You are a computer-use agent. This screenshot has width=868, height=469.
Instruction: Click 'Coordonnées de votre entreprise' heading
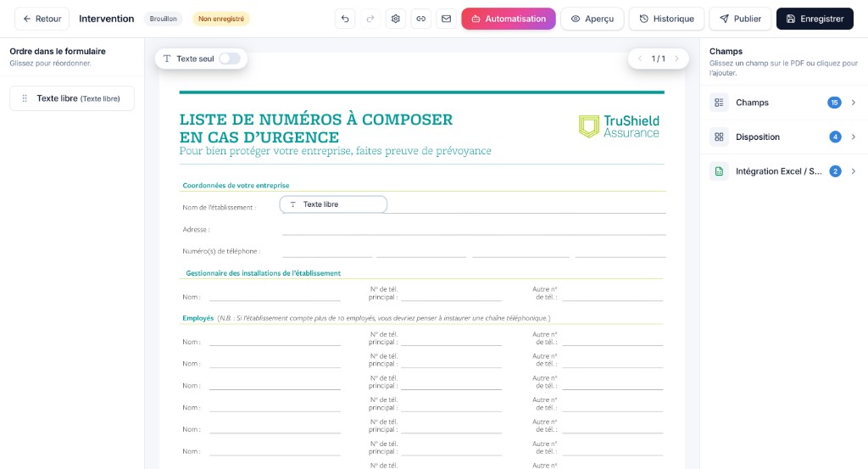click(x=236, y=186)
